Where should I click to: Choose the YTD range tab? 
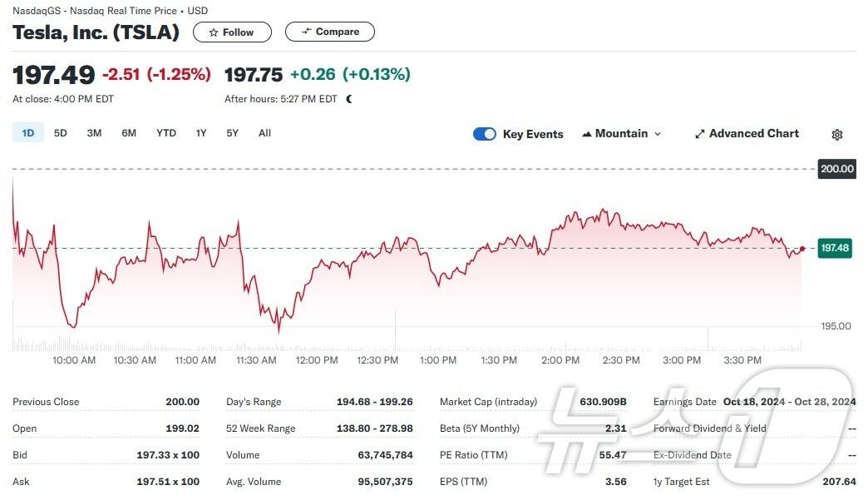coord(166,133)
